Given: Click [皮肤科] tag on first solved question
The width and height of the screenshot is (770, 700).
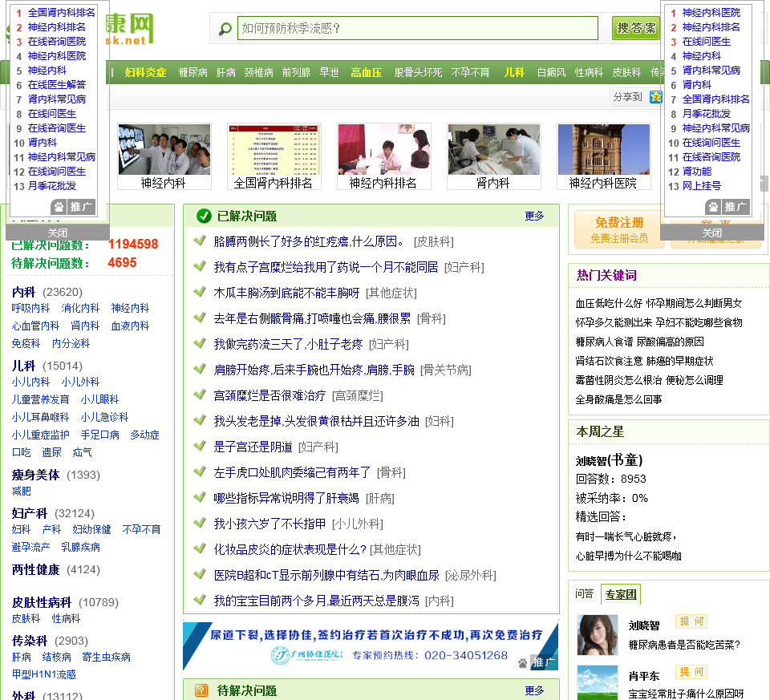Looking at the screenshot, I should pyautogui.click(x=434, y=241).
